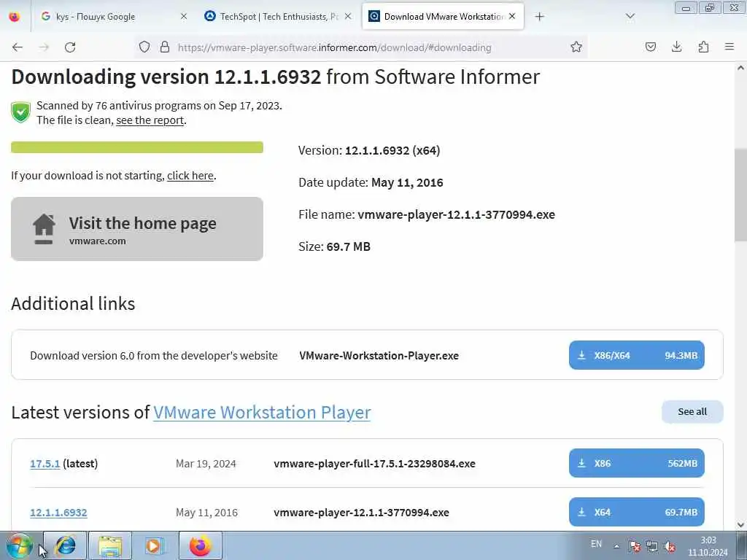The height and width of the screenshot is (560, 747).
Task: Close the kys Google search tab
Action: 184,17
